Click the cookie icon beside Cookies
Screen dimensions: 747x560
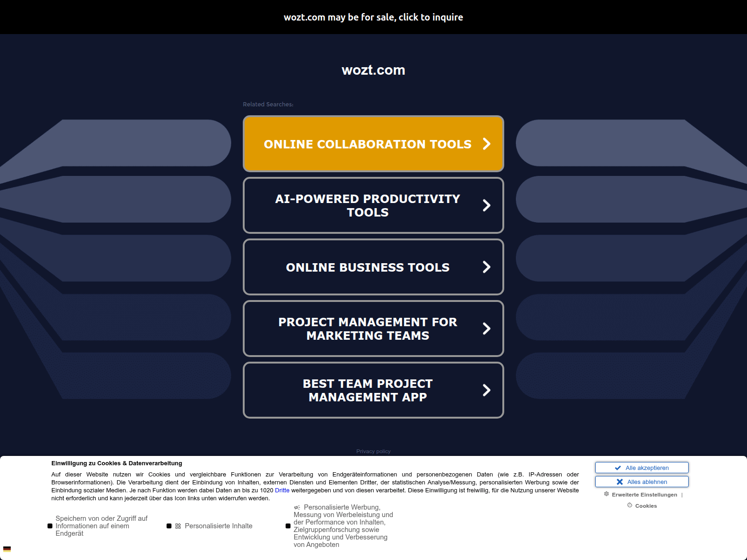click(x=630, y=505)
